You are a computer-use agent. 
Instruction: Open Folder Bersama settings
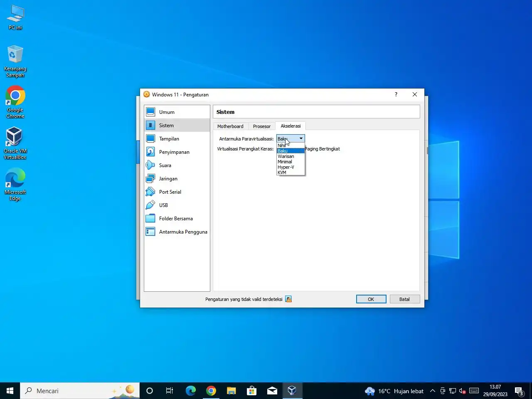click(177, 219)
